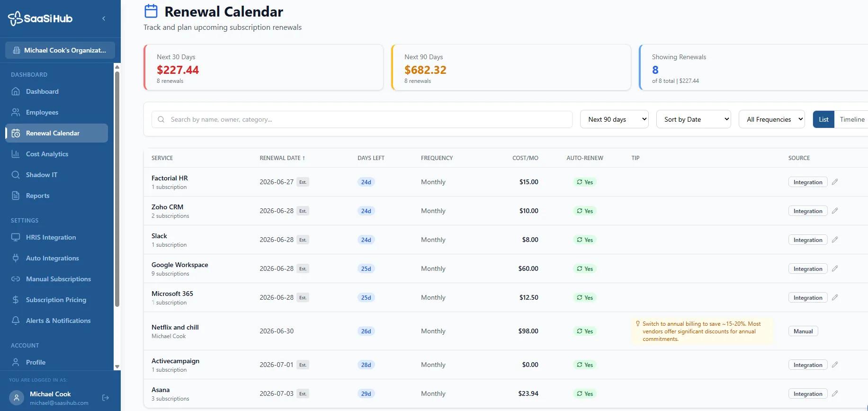The height and width of the screenshot is (411, 868).
Task: Click the Est. badge on Factorial HR renewal date
Action: click(x=303, y=182)
